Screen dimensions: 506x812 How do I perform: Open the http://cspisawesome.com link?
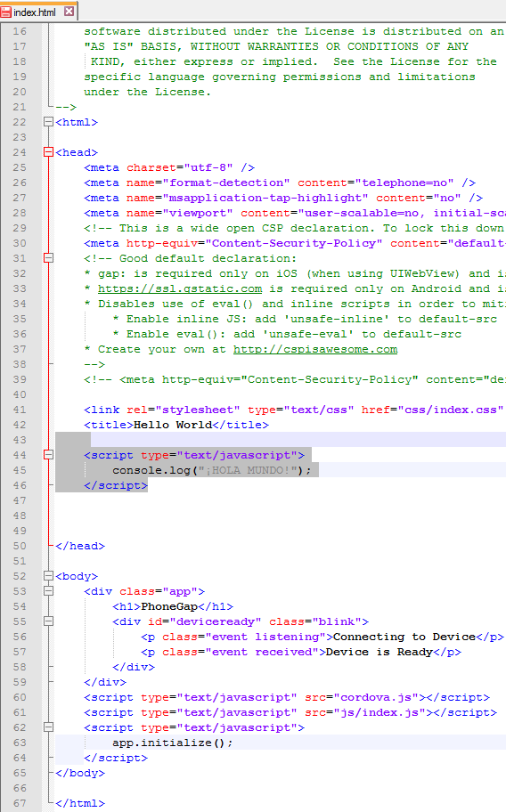(x=315, y=349)
